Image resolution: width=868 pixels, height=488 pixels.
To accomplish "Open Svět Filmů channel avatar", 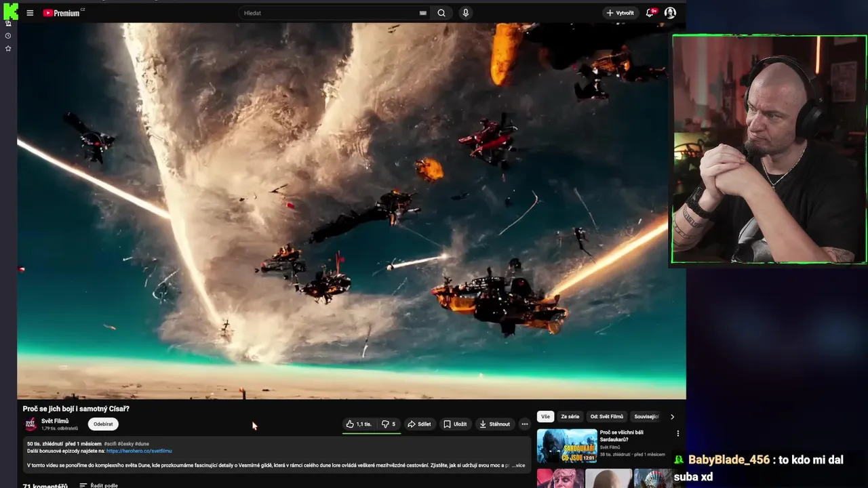I will click(31, 424).
